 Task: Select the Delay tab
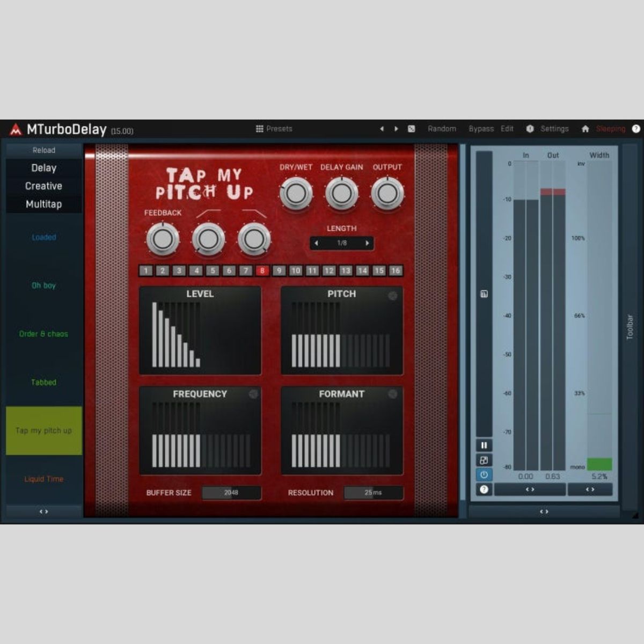click(44, 168)
